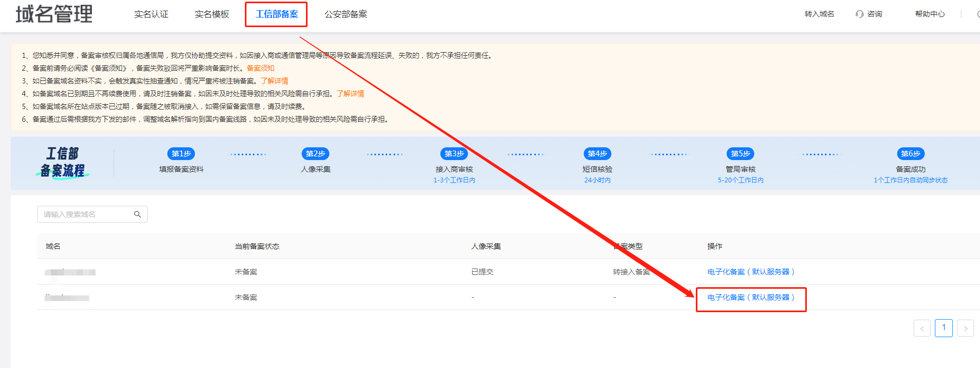
Task: Go to the next page arrow
Action: (966, 328)
